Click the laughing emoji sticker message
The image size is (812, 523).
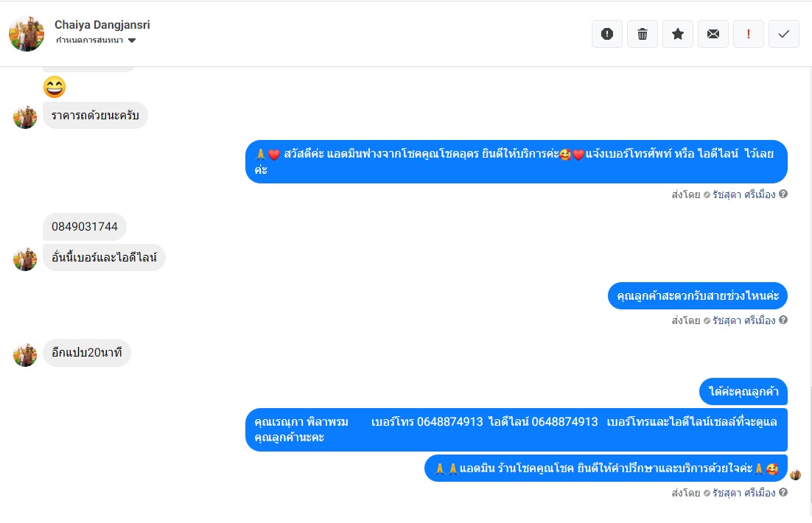(x=55, y=87)
